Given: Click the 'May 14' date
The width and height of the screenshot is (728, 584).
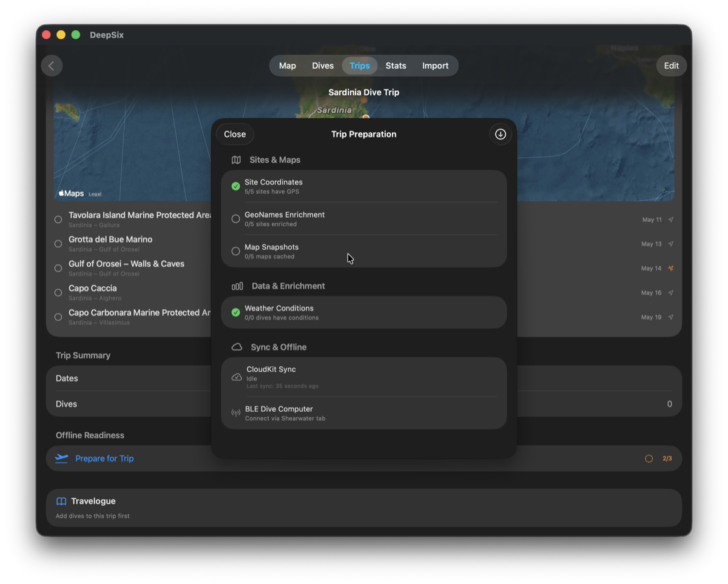Looking at the screenshot, I should [652, 268].
